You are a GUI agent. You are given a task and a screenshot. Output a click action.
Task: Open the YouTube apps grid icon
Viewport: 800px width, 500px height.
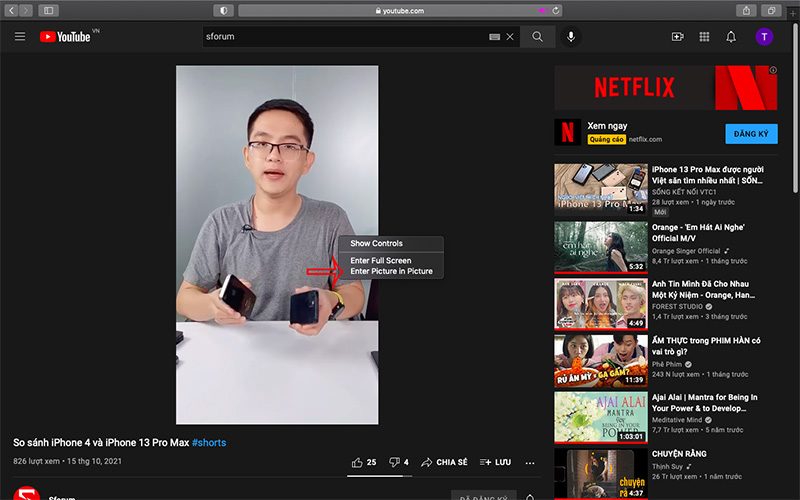(x=704, y=37)
